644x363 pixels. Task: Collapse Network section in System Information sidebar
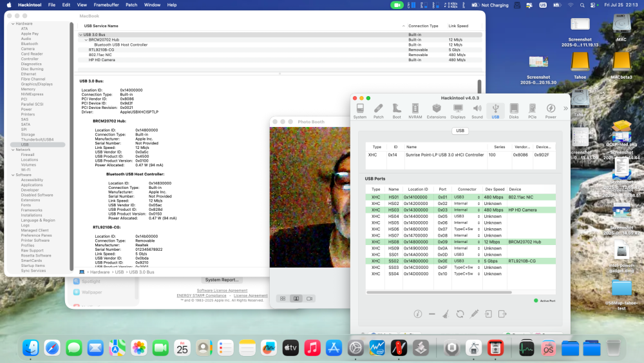pyautogui.click(x=13, y=150)
